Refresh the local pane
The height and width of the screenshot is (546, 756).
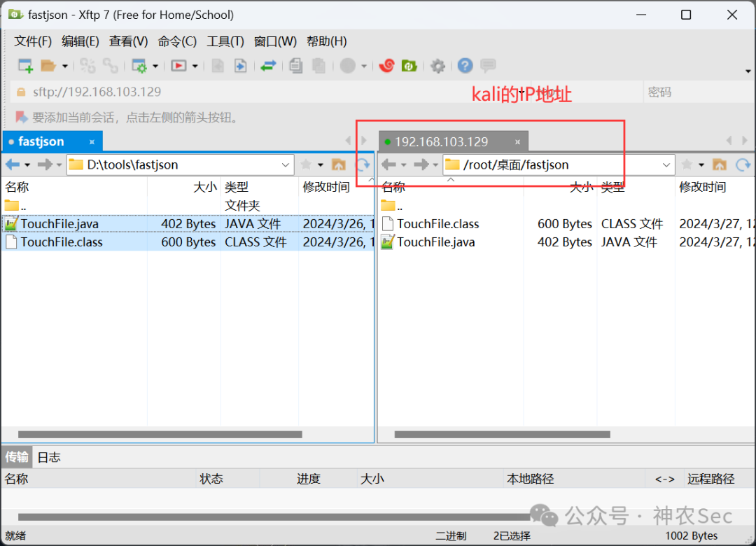(x=363, y=165)
